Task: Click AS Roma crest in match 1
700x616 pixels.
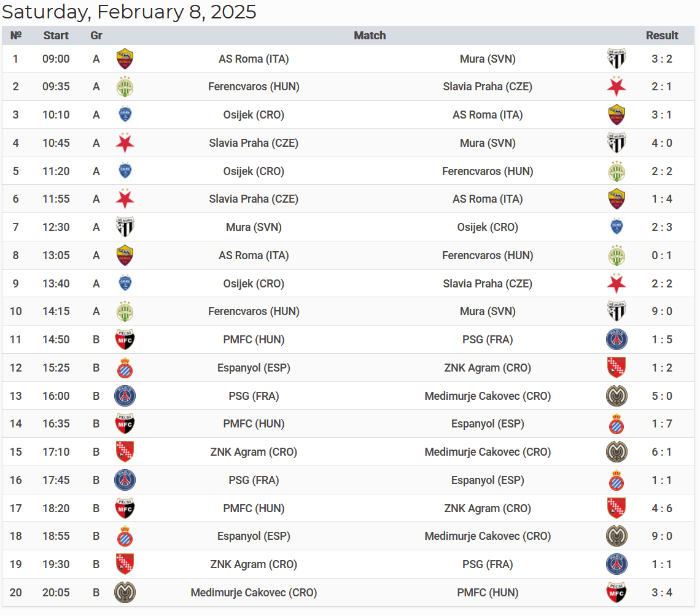Action: 125,59
